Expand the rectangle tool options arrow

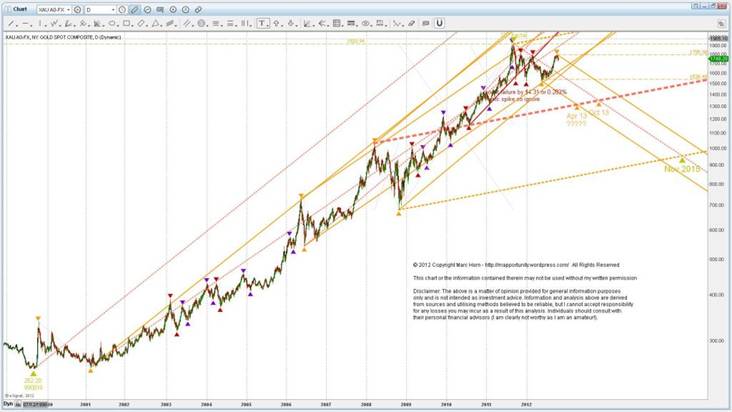pyautogui.click(x=132, y=25)
